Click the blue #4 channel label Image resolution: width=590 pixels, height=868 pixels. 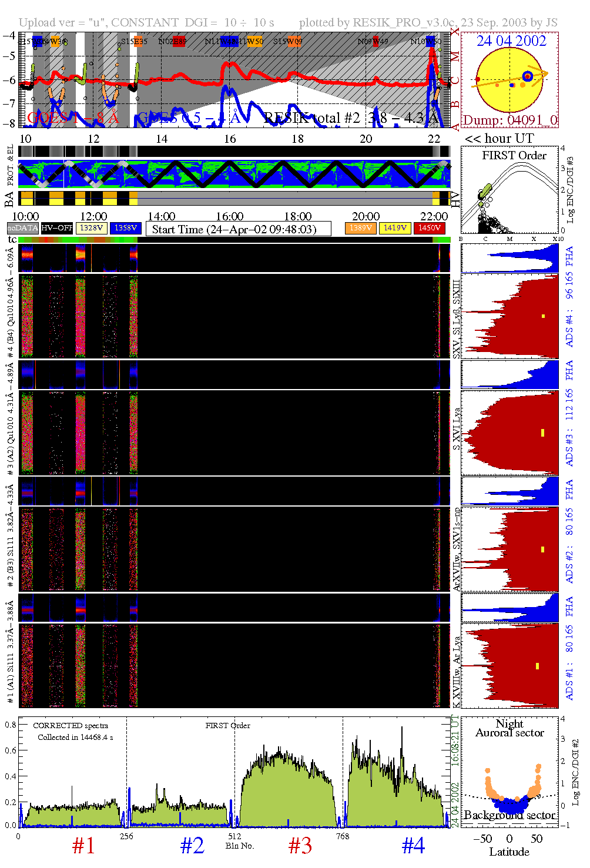[413, 846]
